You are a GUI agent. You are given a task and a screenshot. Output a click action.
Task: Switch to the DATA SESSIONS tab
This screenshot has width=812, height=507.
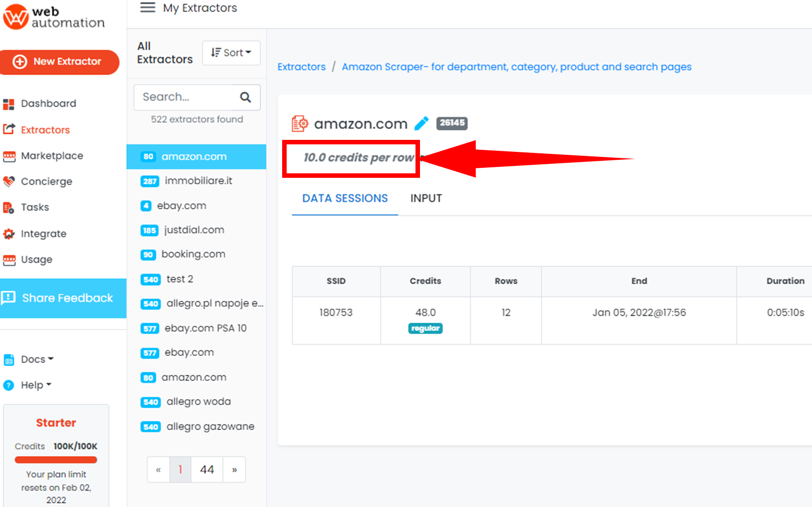345,199
